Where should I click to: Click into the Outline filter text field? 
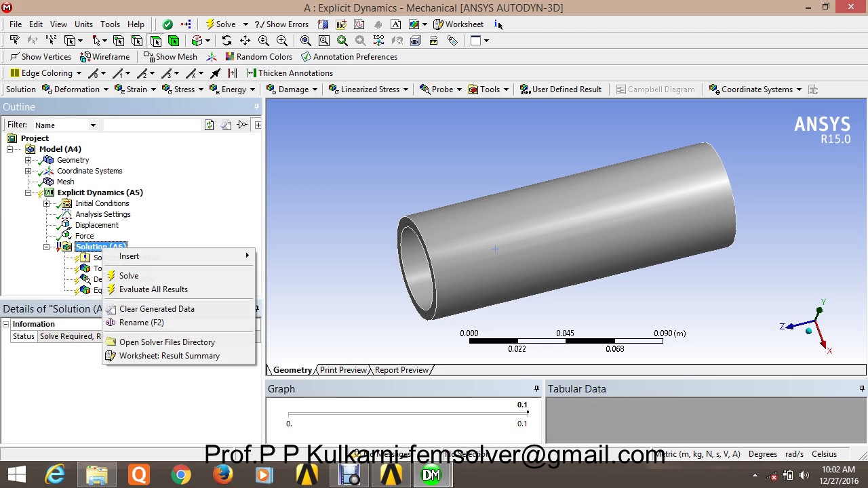[153, 125]
